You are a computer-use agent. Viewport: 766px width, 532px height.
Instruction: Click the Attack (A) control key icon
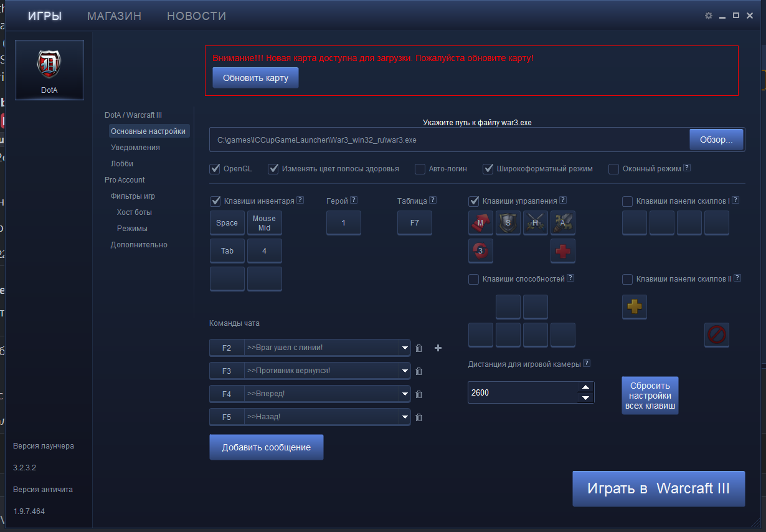[563, 222]
